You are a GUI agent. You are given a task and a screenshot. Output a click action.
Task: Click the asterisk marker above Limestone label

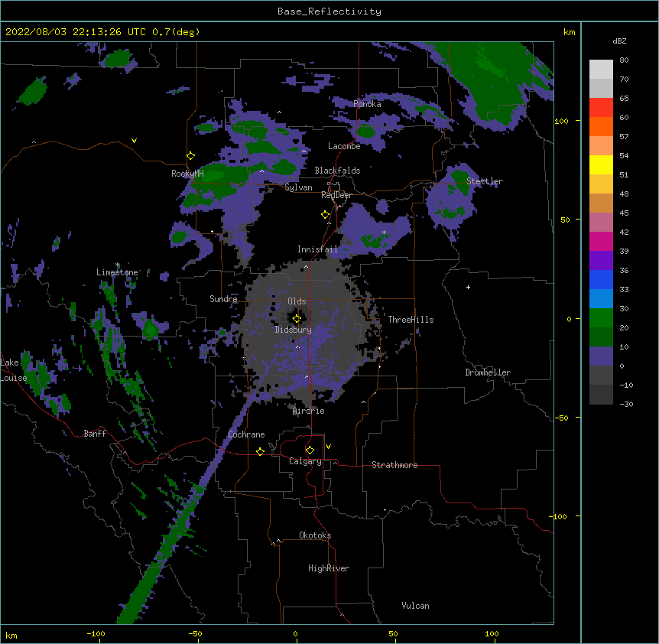117,265
